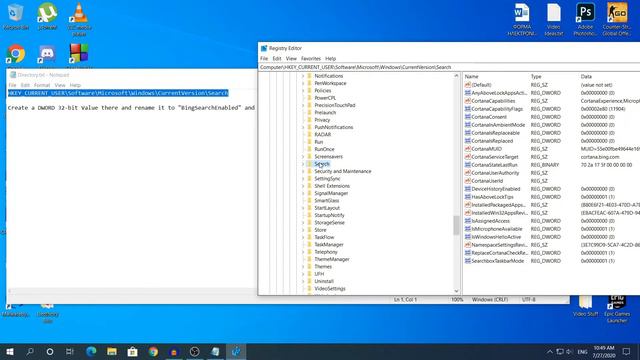Show hidden system tray icons

tap(550, 351)
